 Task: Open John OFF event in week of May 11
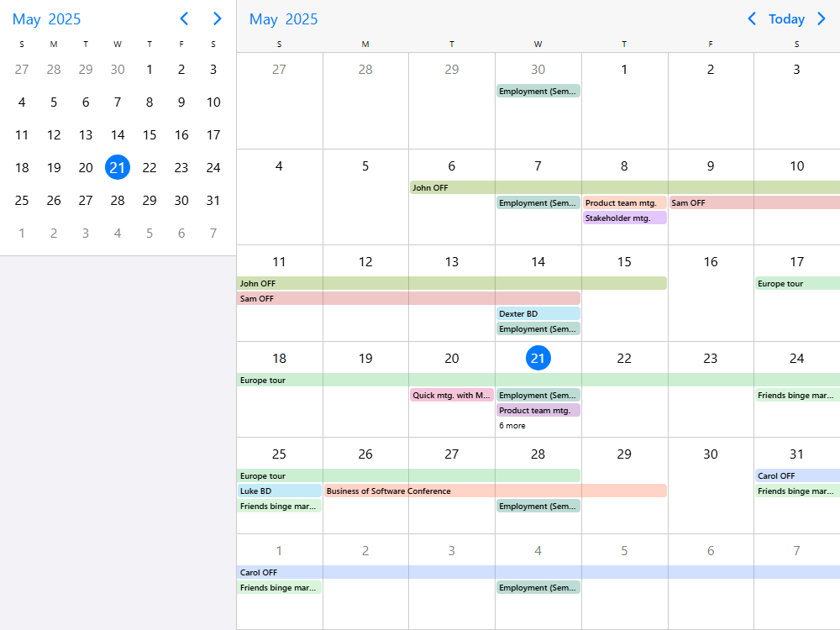tap(452, 283)
